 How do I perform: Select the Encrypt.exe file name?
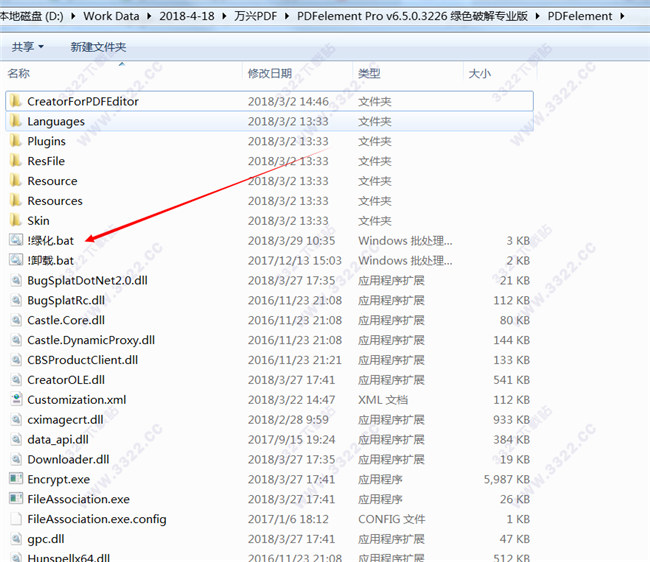pyautogui.click(x=58, y=480)
